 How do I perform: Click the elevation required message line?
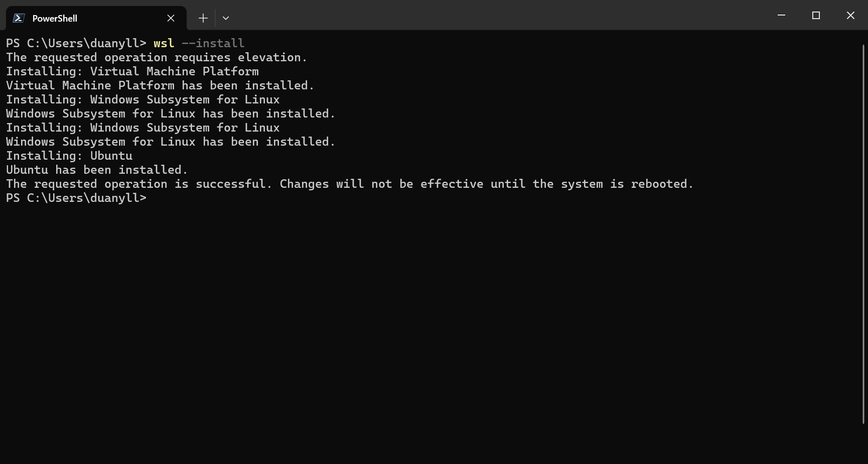click(x=156, y=57)
